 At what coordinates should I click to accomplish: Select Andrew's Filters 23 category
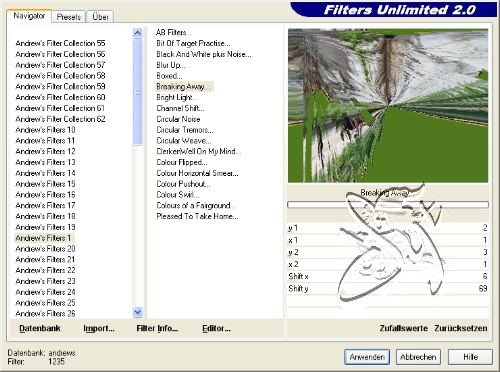[45, 281]
